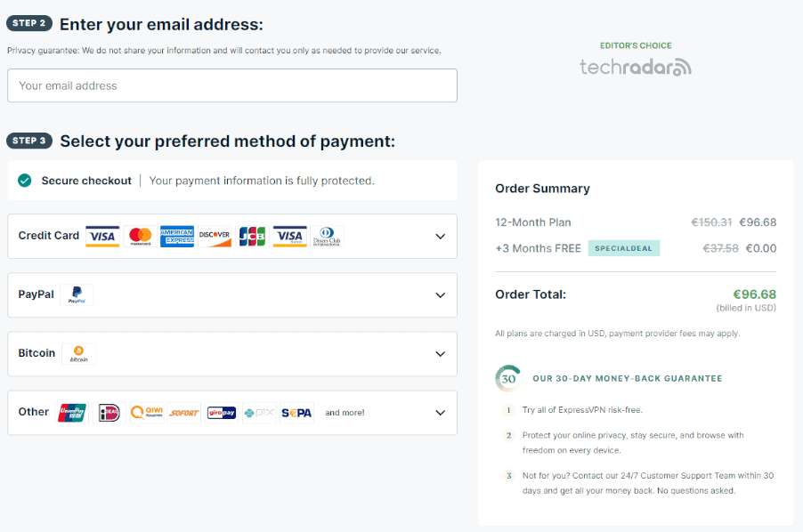This screenshot has width=803, height=532.
Task: Expand the Bitcoin payment option chevron
Action: click(440, 354)
